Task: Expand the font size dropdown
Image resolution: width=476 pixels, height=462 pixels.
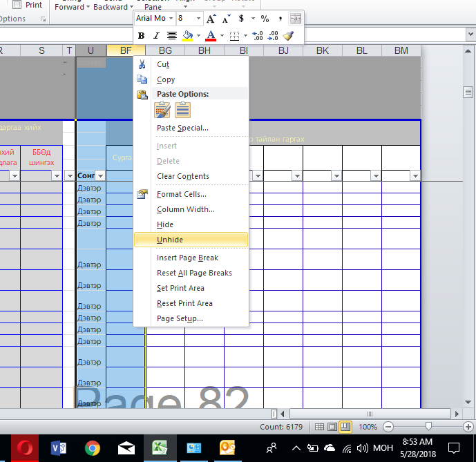Action: (x=199, y=19)
